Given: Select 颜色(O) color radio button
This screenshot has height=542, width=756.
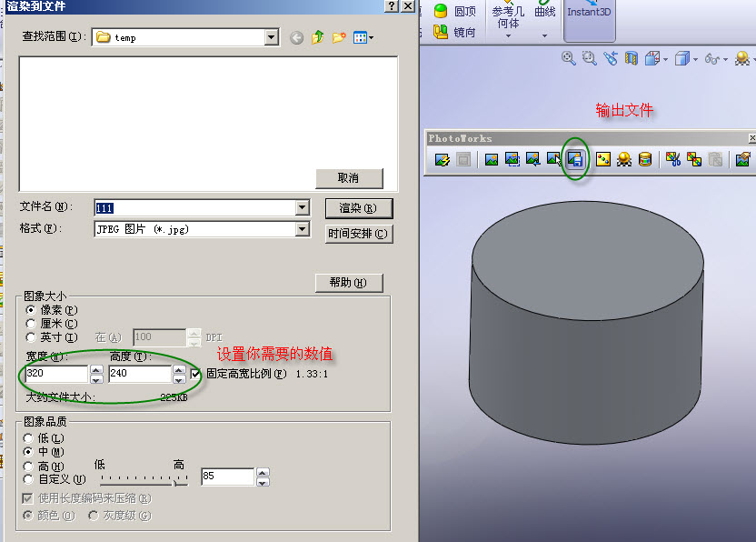Looking at the screenshot, I should coord(28,516).
